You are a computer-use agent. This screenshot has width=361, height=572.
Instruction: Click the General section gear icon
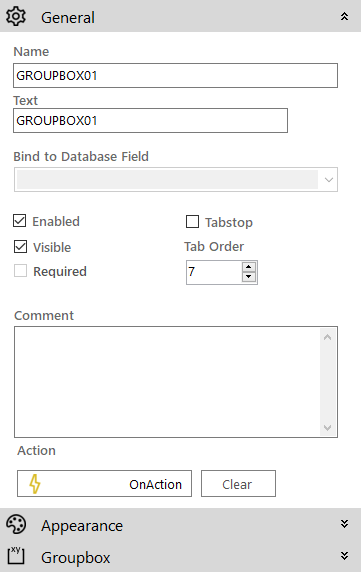pyautogui.click(x=16, y=16)
